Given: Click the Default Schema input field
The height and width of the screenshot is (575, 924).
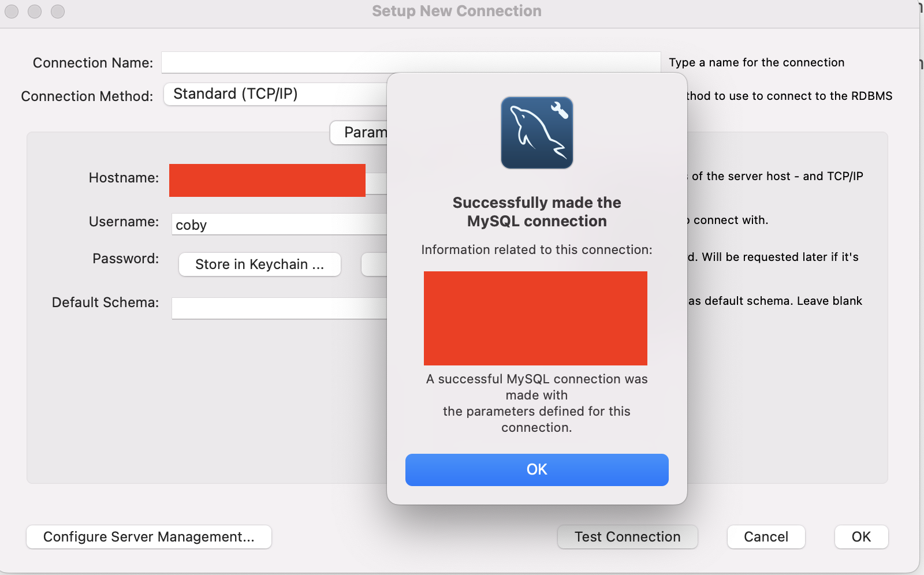Looking at the screenshot, I should tap(279, 308).
